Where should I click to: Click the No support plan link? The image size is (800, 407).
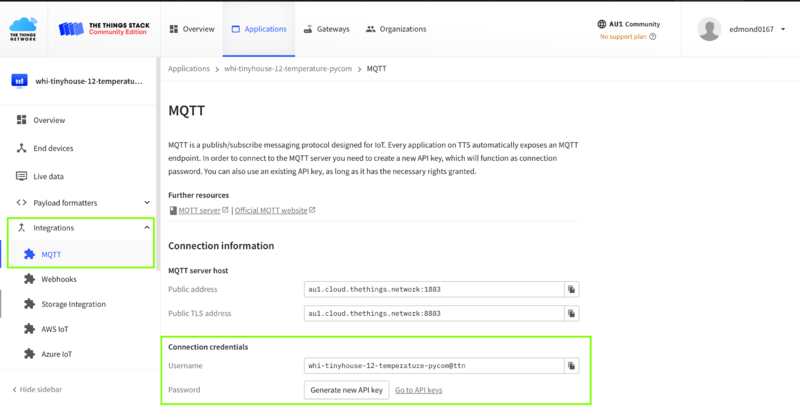coord(623,37)
